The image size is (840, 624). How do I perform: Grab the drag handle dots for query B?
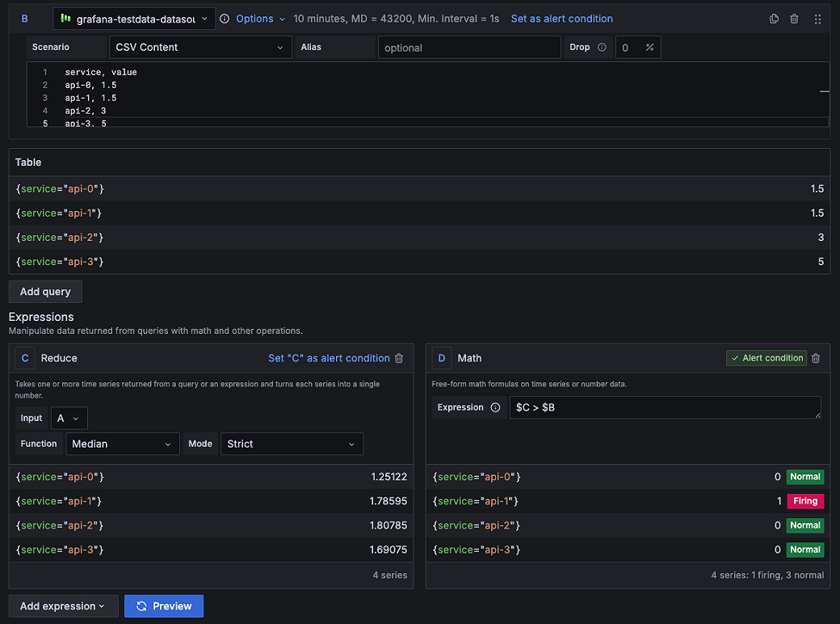(x=816, y=18)
